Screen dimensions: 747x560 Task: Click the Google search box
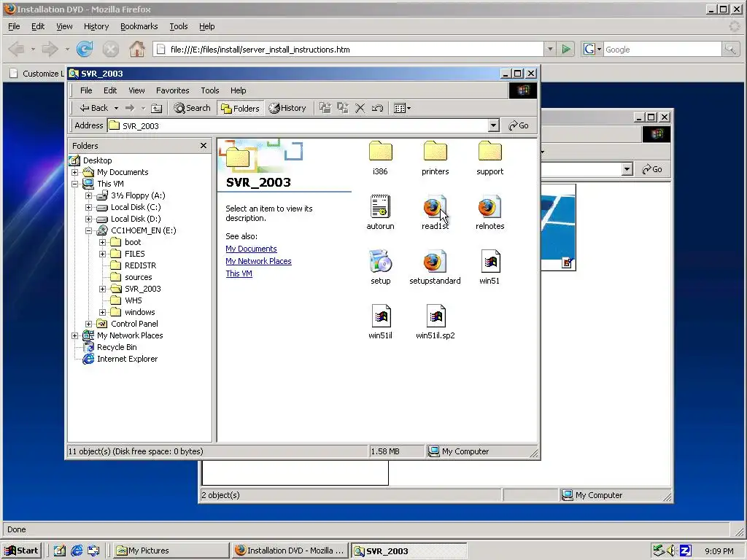click(x=662, y=49)
